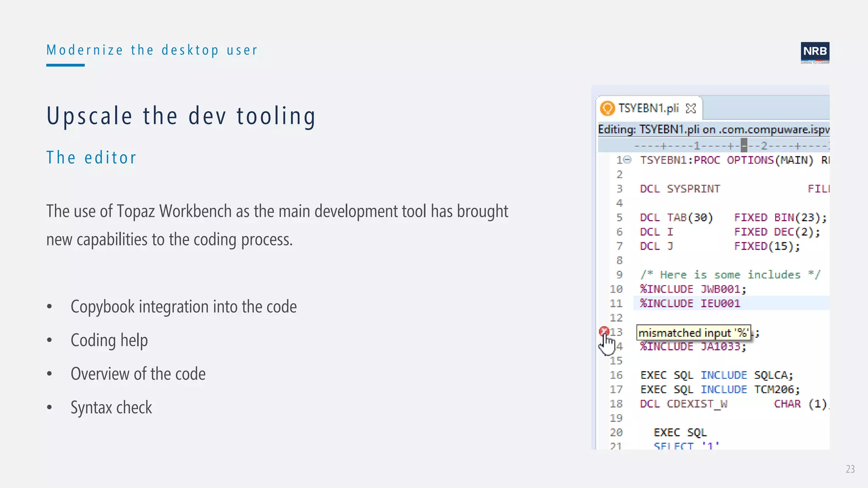The height and width of the screenshot is (488, 868).
Task: Click 'The editor' subtitle
Action: [91, 158]
